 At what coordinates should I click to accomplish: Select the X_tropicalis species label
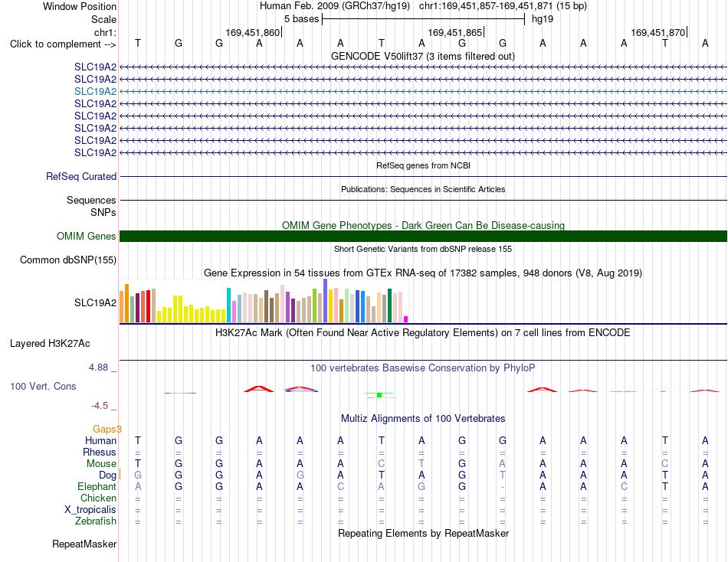tap(90, 510)
